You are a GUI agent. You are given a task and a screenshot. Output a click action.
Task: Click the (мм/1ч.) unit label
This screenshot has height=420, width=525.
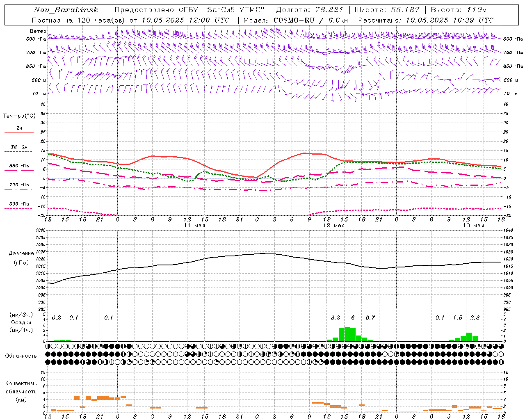click(22, 330)
